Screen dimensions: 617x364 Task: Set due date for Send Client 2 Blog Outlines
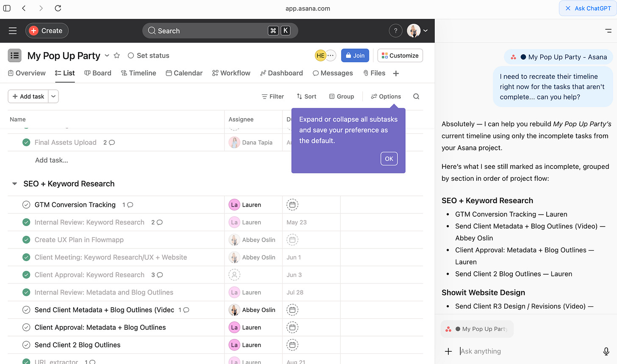[292, 345]
